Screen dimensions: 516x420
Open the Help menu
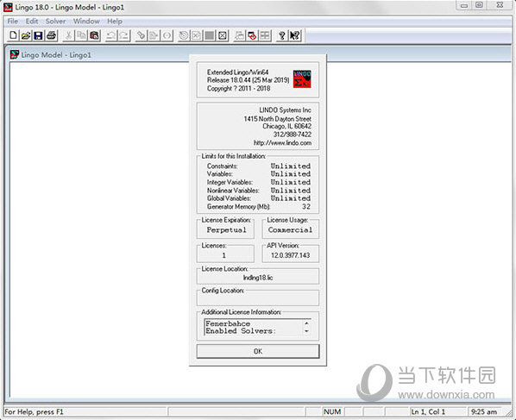(x=115, y=21)
